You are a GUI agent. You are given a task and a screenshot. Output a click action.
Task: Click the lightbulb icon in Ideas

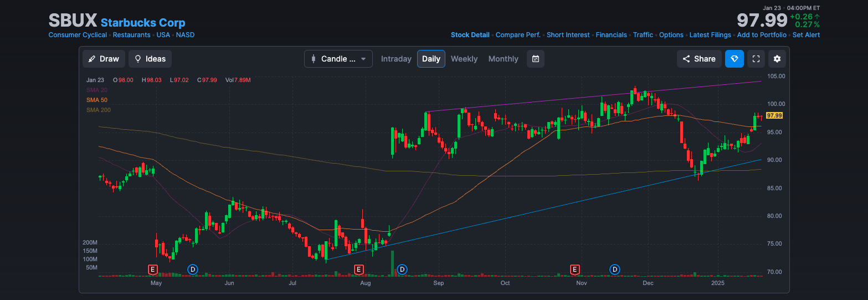pos(138,59)
